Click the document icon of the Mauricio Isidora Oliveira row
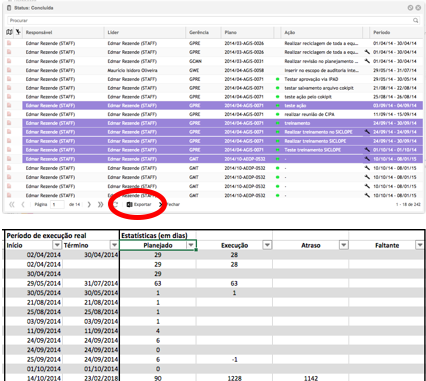Viewport: 426px width, 381px height. coord(9,70)
